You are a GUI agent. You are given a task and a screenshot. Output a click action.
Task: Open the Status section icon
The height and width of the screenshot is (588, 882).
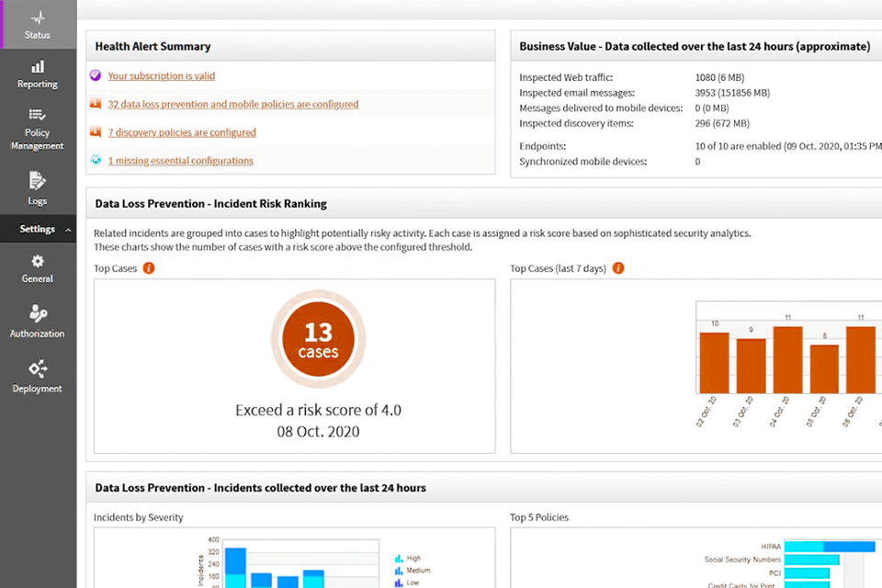[38, 18]
